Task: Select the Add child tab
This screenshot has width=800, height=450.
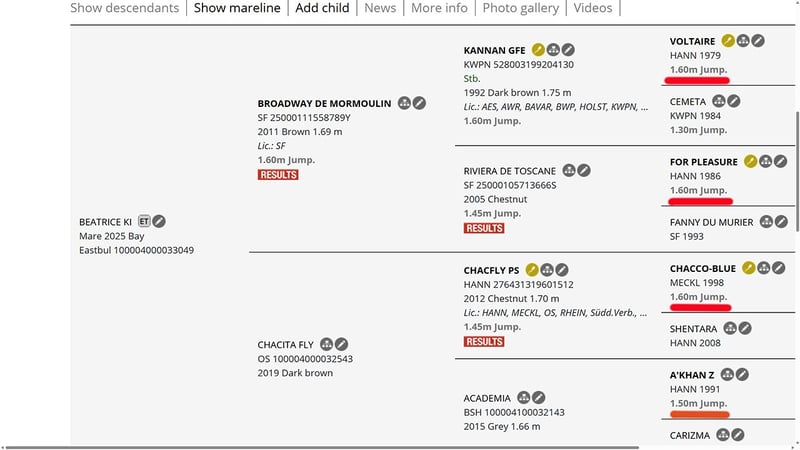Action: [320, 8]
